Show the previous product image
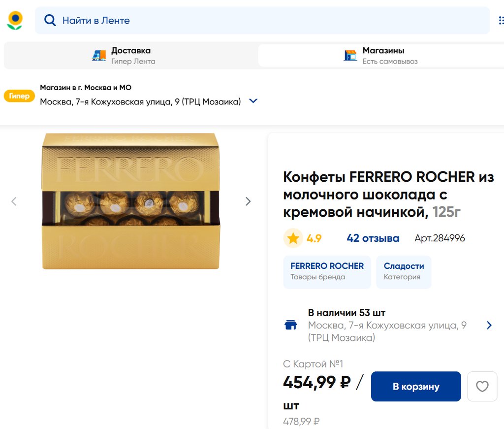This screenshot has width=504, height=429. pyautogui.click(x=14, y=201)
